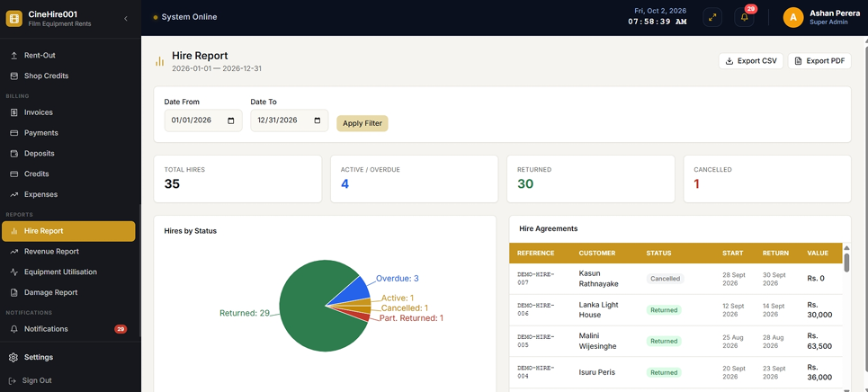Click the STATUS column header
868x392 pixels.
coord(658,253)
